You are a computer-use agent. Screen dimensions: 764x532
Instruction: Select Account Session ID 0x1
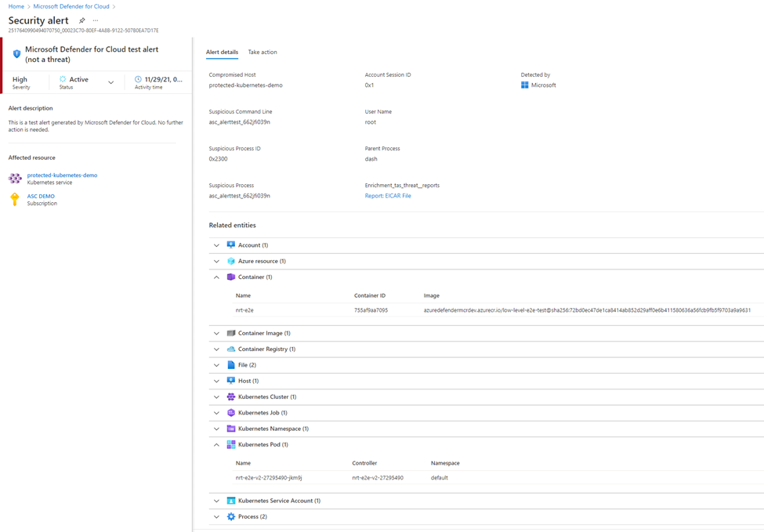[x=369, y=85]
